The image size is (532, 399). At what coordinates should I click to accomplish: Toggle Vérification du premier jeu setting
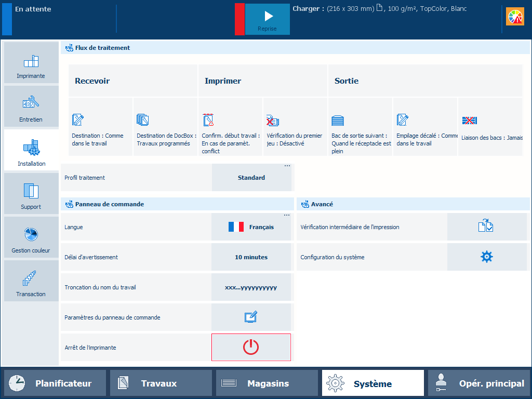(x=295, y=127)
